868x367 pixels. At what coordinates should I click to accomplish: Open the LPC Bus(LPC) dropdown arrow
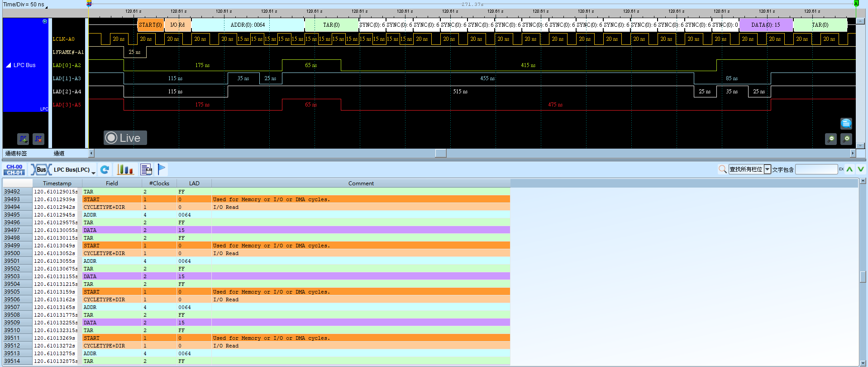coord(93,173)
